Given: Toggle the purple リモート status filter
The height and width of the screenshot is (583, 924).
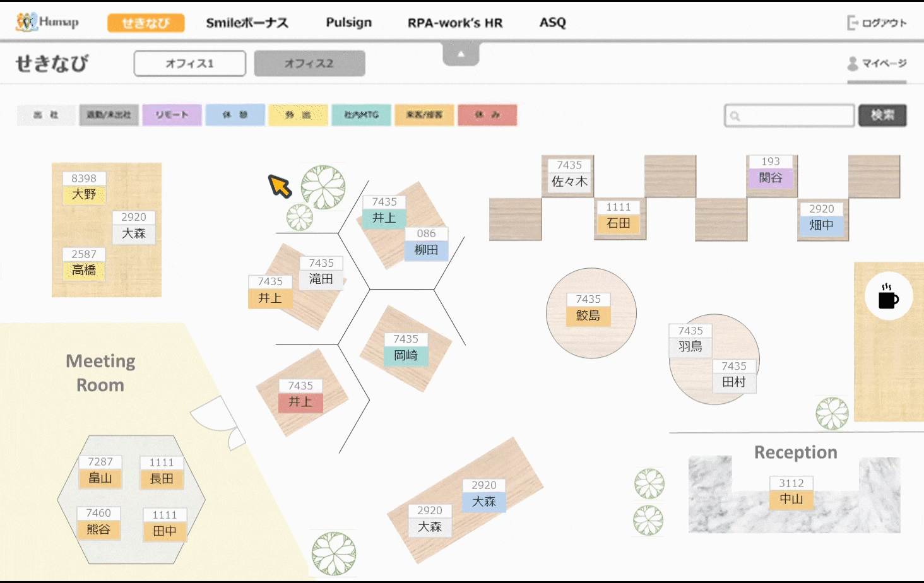Looking at the screenshot, I should tap(172, 115).
